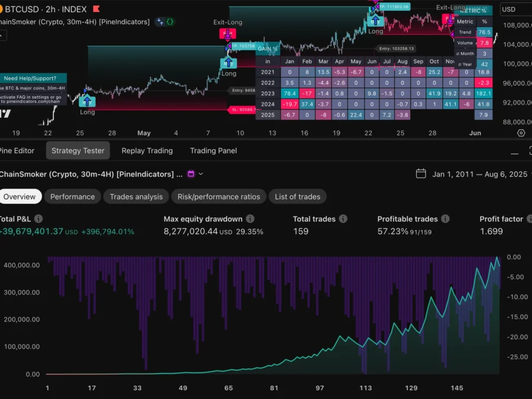This screenshot has width=532, height=399.
Task: Click the date range Jan 1, 2011 — Aug 6, 2025
Action: pos(479,174)
